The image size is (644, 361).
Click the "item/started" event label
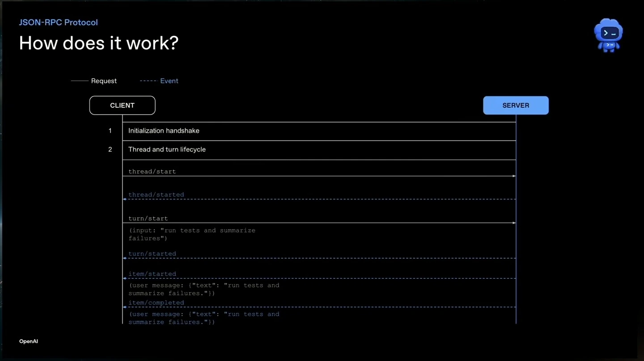point(152,274)
